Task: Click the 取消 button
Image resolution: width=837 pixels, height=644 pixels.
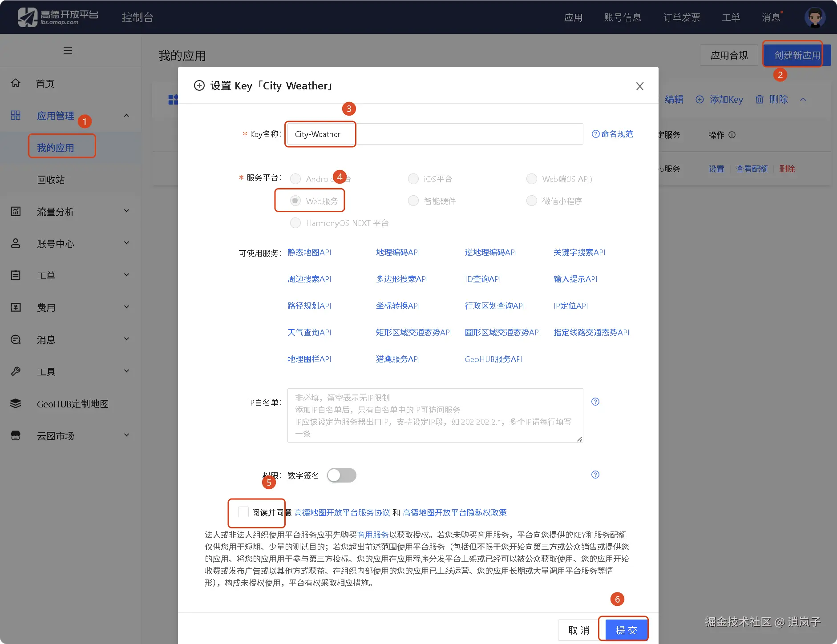Action: [x=579, y=630]
